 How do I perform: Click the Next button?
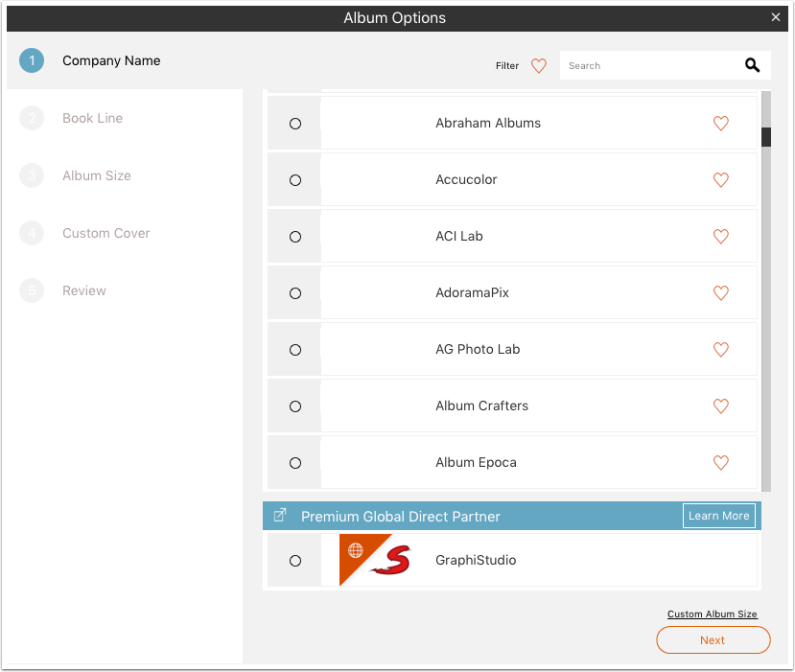click(713, 640)
